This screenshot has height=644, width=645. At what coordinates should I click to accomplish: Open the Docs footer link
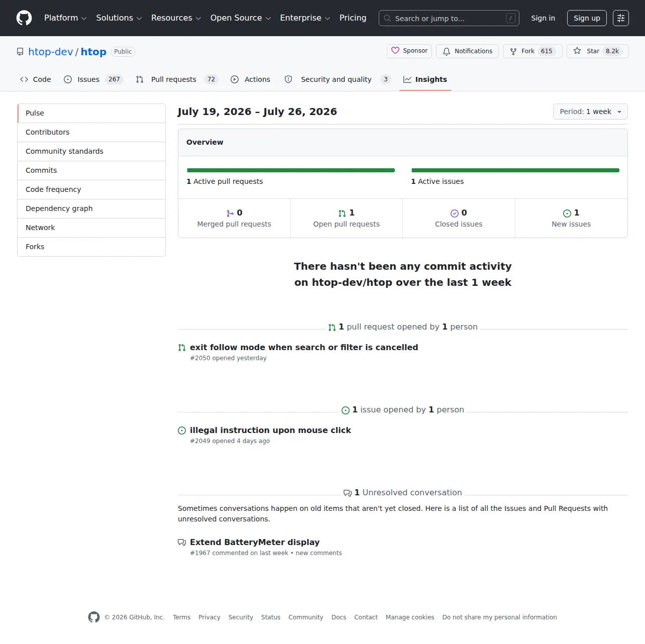click(339, 617)
